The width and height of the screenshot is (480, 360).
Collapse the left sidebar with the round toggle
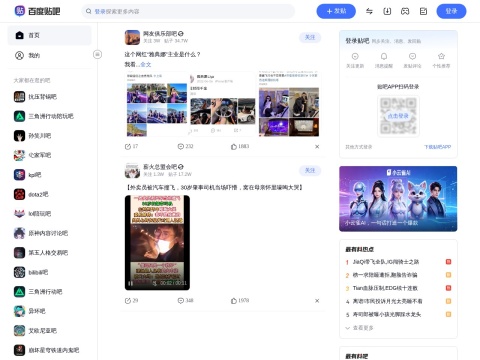coord(97,54)
